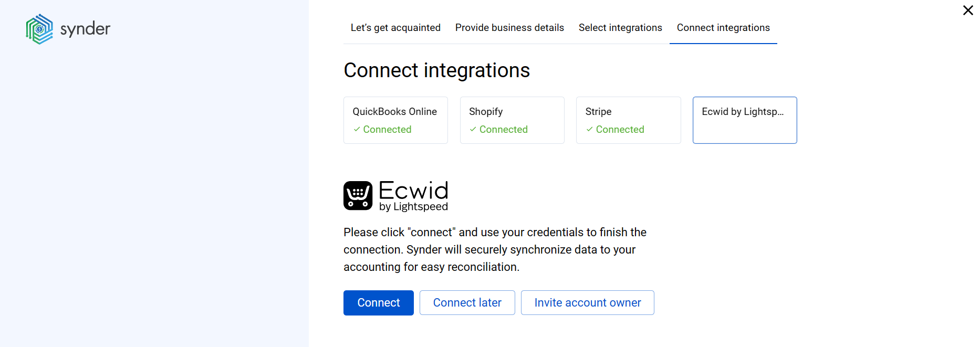Image resolution: width=980 pixels, height=347 pixels.
Task: Select the QuickBooks Online integration card
Action: (395, 120)
